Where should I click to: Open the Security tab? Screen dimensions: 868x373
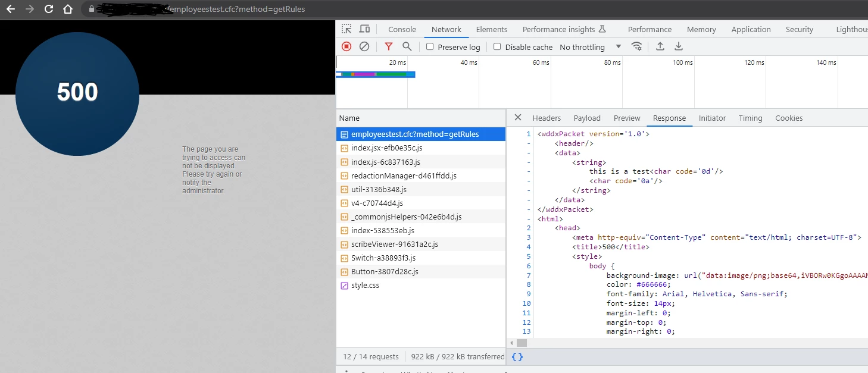click(x=799, y=29)
